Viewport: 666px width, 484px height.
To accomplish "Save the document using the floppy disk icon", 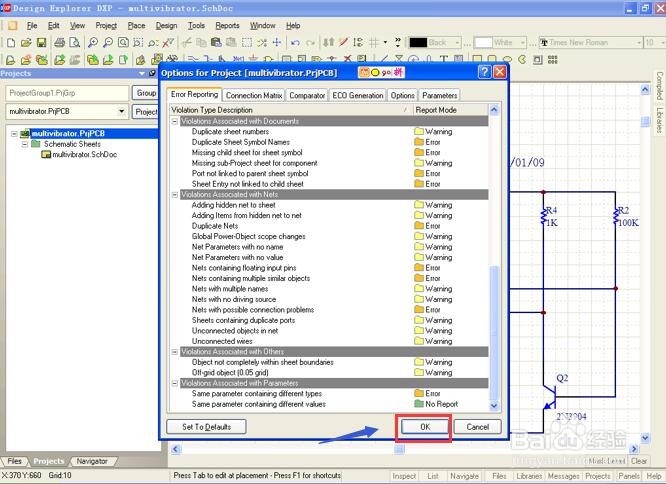I will click(x=41, y=42).
